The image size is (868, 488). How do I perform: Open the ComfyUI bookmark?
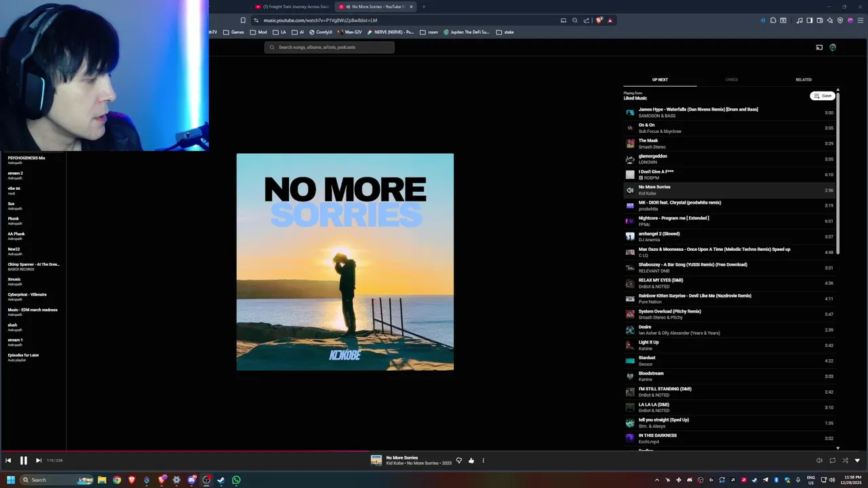321,32
